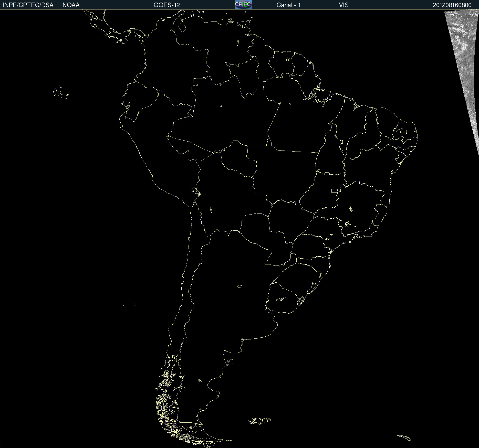Click the "Canal - 1" channel label
This screenshot has width=479, height=448.
click(289, 5)
